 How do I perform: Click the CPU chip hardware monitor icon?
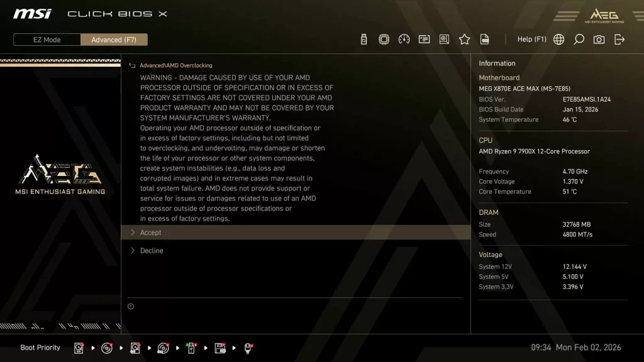tap(384, 39)
